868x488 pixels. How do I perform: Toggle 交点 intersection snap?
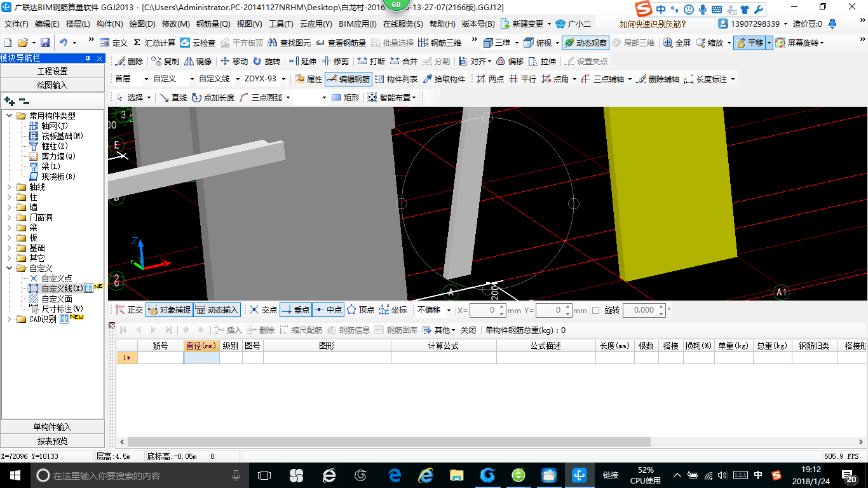[263, 309]
